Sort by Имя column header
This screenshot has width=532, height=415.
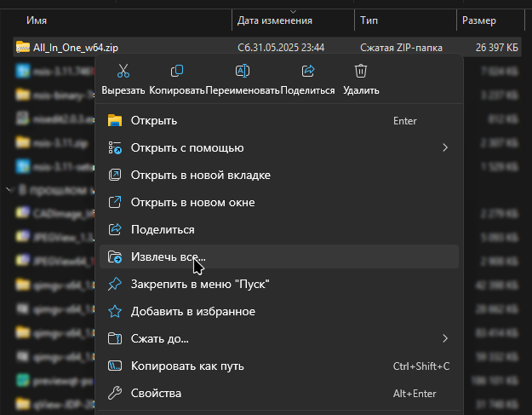click(37, 20)
